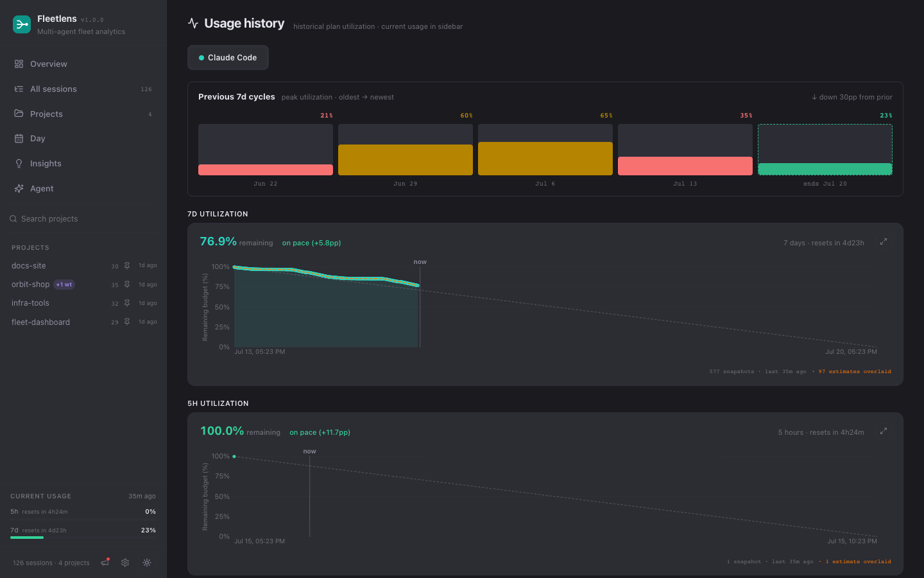Image resolution: width=924 pixels, height=578 pixels.
Task: Toggle pin on orbit-shop project
Action: tap(127, 285)
